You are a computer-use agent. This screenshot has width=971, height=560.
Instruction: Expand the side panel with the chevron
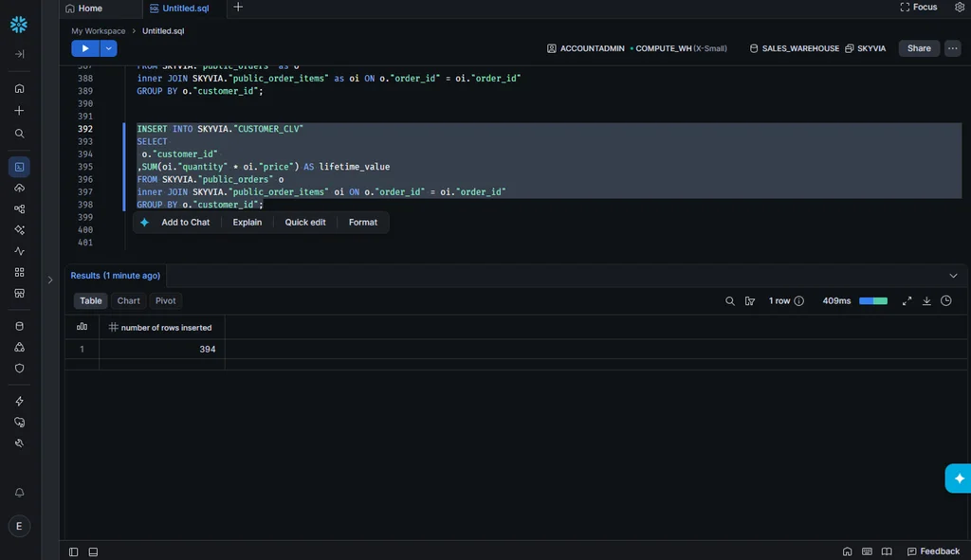coord(50,280)
